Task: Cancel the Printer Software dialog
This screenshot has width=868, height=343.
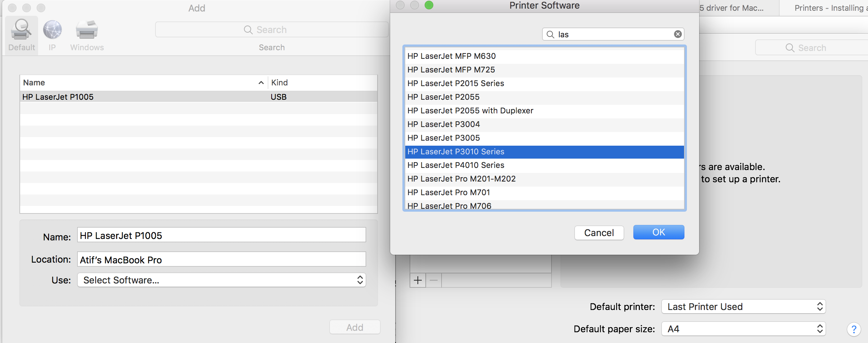Action: 599,233
